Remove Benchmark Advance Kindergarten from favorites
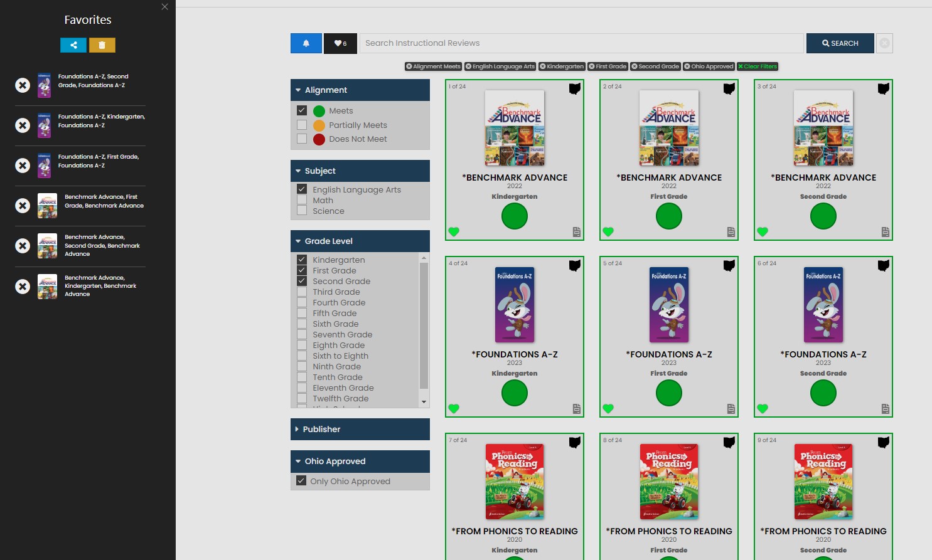This screenshot has width=932, height=560. point(23,287)
